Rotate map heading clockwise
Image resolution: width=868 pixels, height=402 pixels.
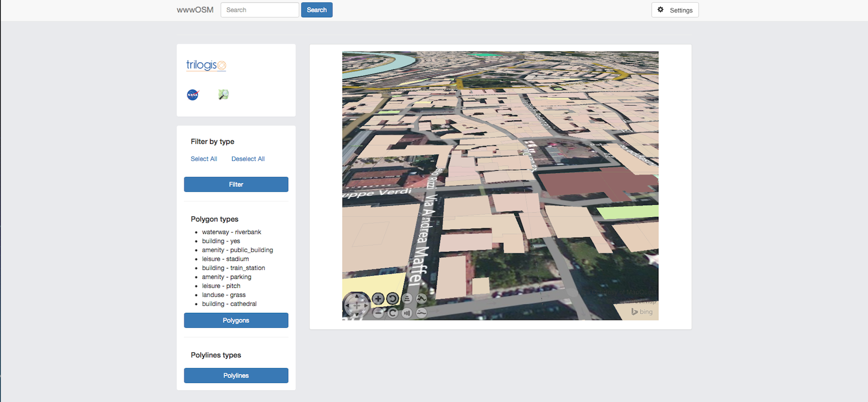392,313
